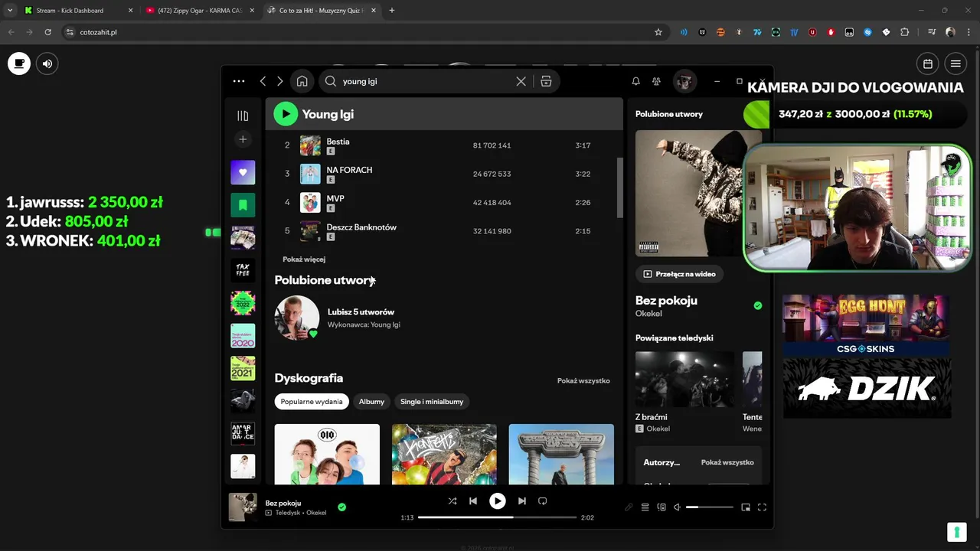Switch to Zippy Ogar YouTube tab
Screen dimensions: 980x551
(x=201, y=11)
